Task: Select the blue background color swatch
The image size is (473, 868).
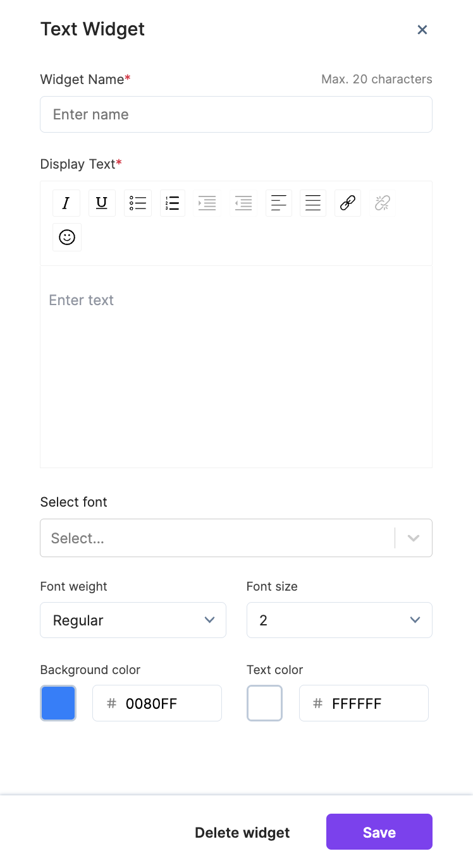Action: point(58,702)
